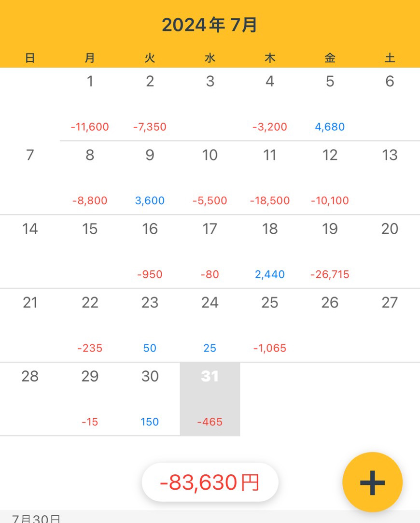Tap the yellow plus add button

(x=372, y=482)
